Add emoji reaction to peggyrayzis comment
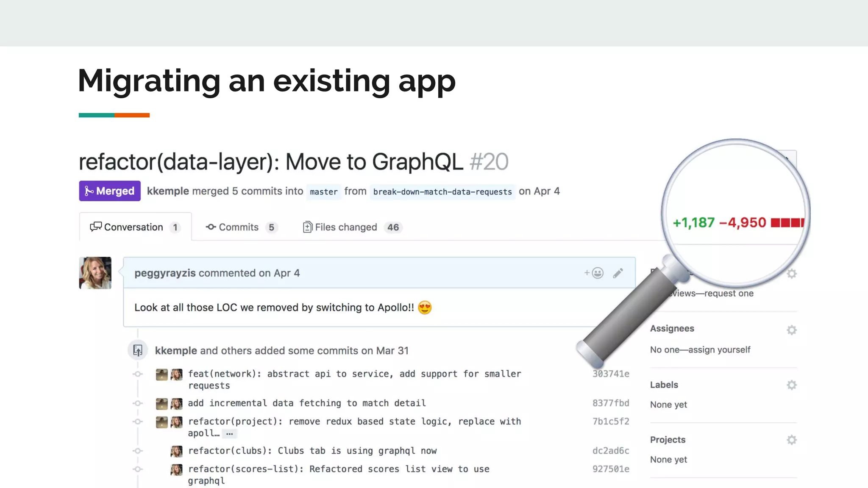The image size is (868, 488). (x=594, y=273)
